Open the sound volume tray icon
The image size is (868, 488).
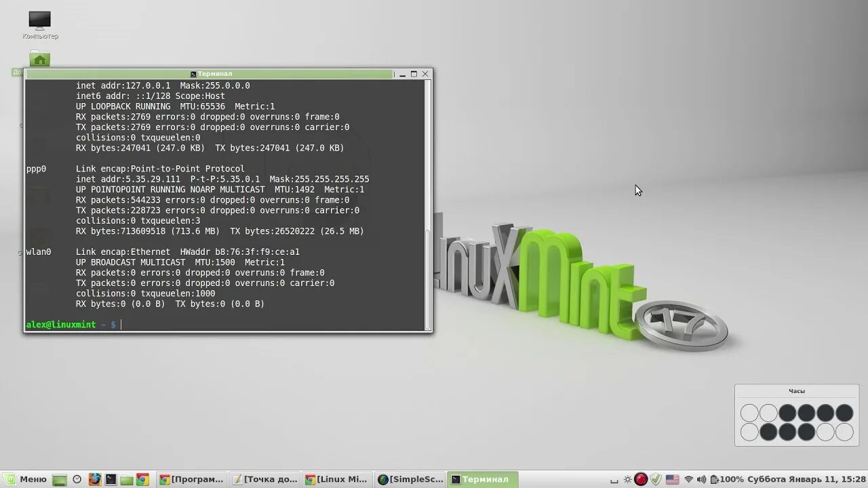701,480
